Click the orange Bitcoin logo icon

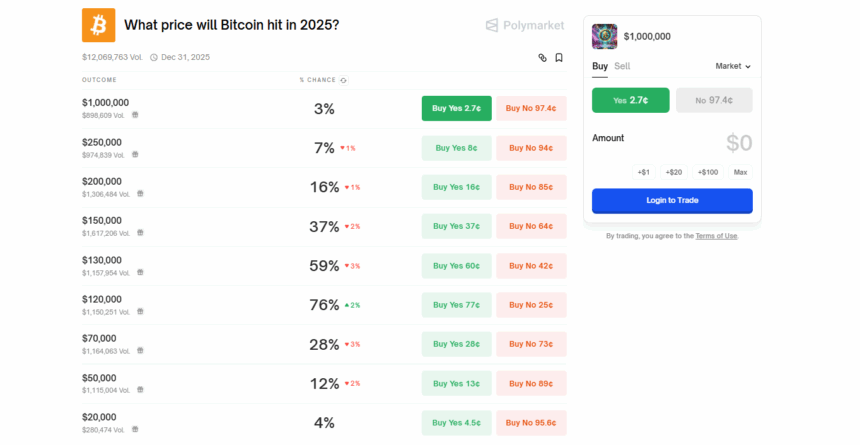point(98,25)
